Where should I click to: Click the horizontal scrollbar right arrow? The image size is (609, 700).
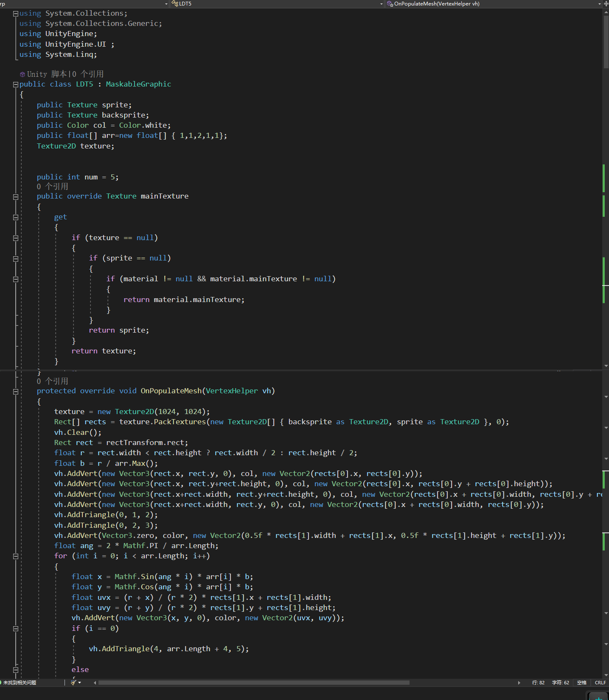coord(519,683)
